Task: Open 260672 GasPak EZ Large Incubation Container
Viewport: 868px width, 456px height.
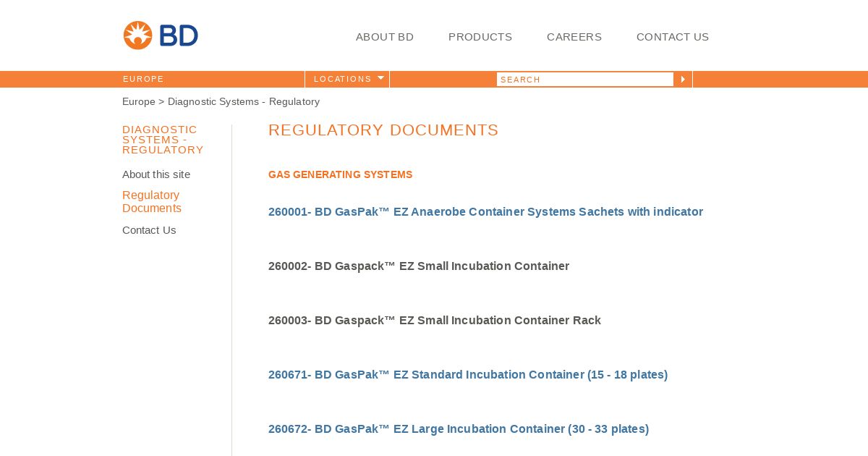Action: pos(459,429)
